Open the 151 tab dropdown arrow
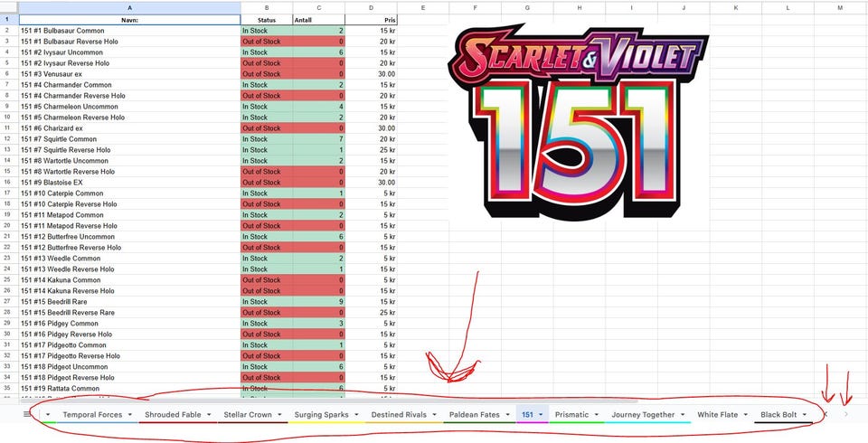Viewport: 868px width, 443px height. coord(541,414)
